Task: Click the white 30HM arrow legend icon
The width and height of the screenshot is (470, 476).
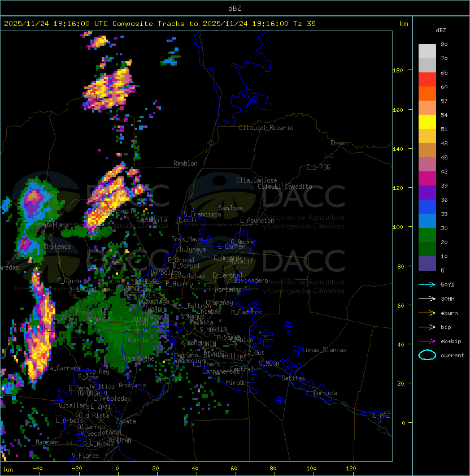Action: 427,299
